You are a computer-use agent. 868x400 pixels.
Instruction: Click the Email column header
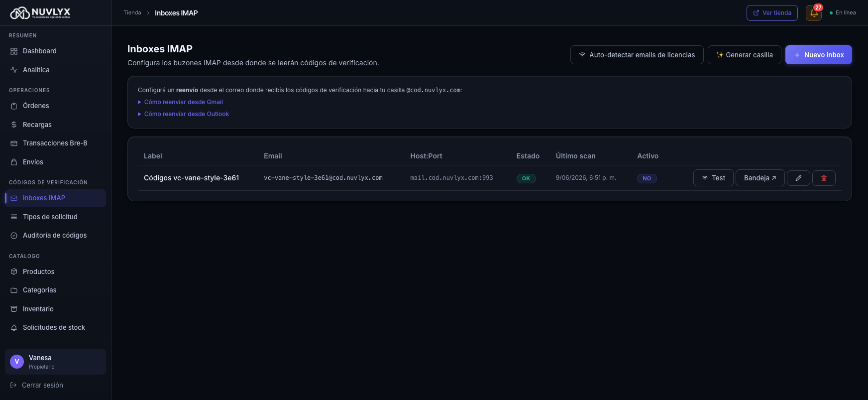point(273,156)
